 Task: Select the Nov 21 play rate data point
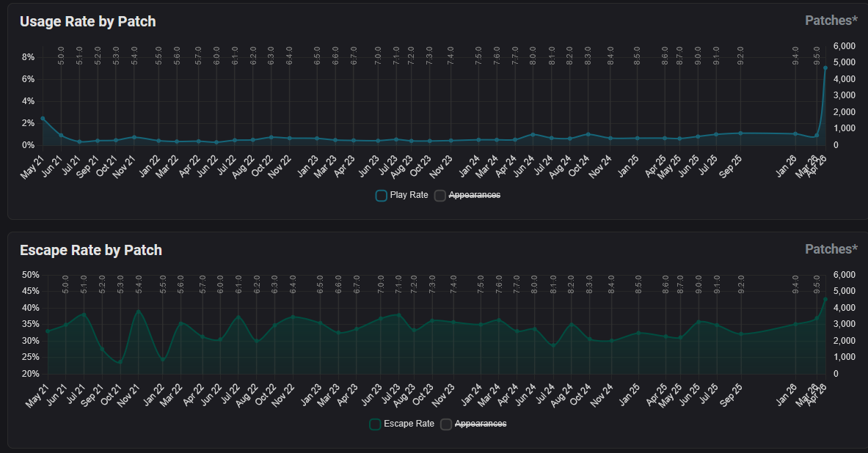coord(134,137)
